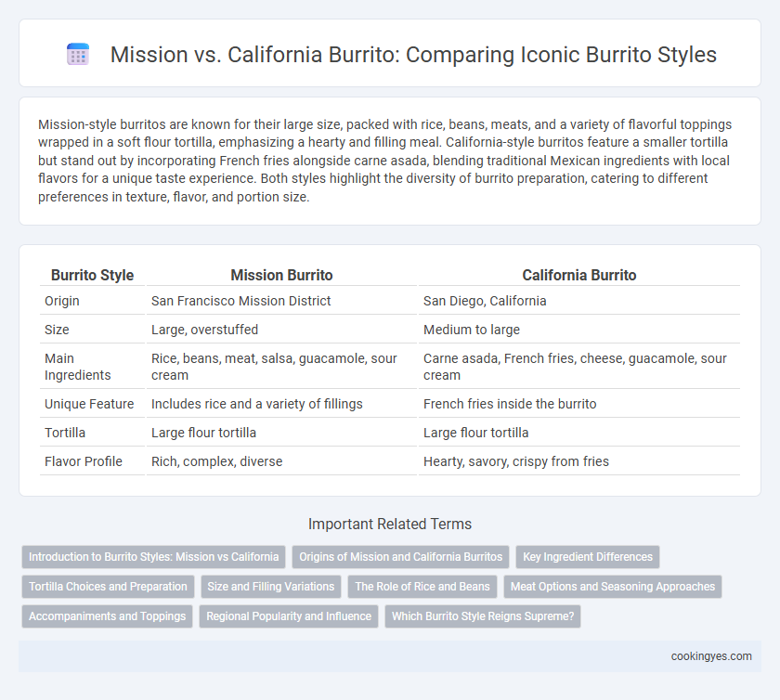Click the 'California Burrito' column header

579,275
